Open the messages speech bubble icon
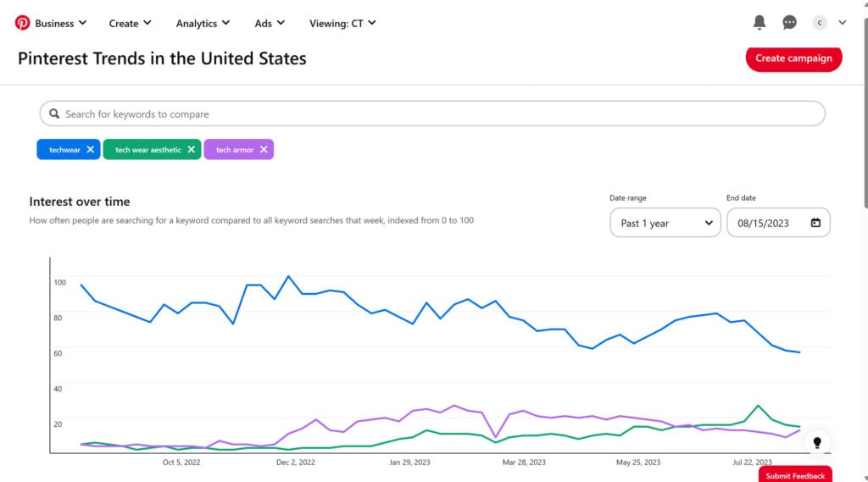This screenshot has width=868, height=482. (x=789, y=22)
